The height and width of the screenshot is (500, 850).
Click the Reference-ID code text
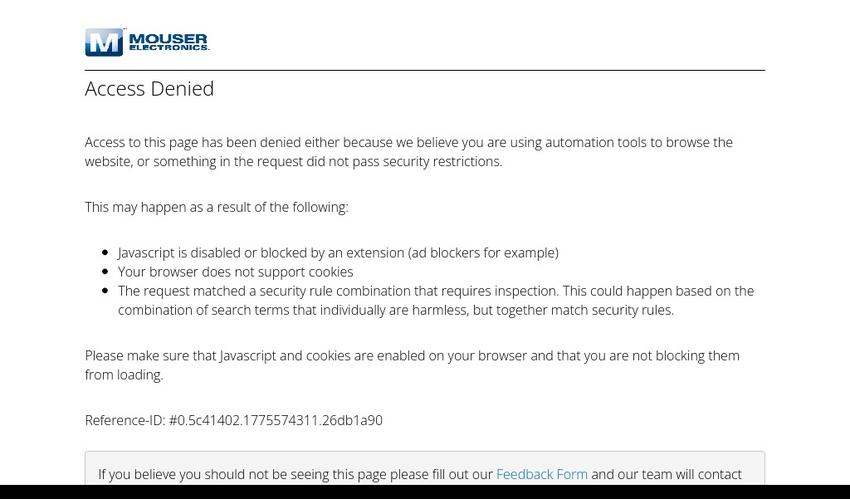275,420
